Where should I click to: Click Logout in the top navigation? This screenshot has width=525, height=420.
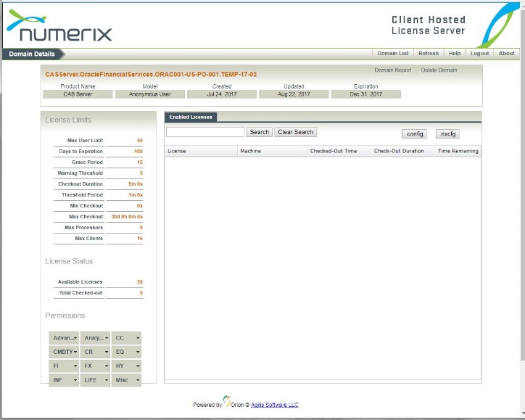click(x=479, y=53)
